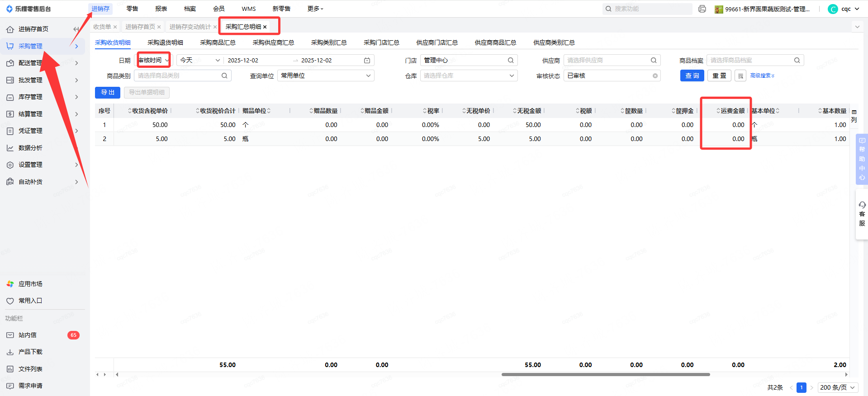Expand 高级搜索 options
The height and width of the screenshot is (396, 868).
click(x=762, y=75)
